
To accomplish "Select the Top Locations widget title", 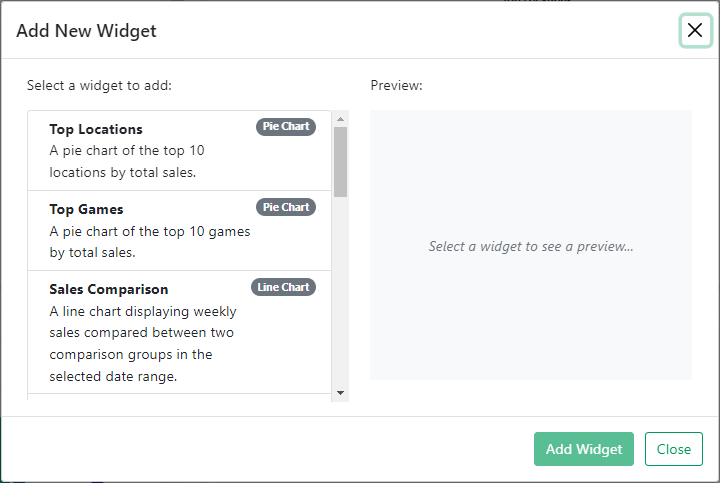I will coord(96,129).
